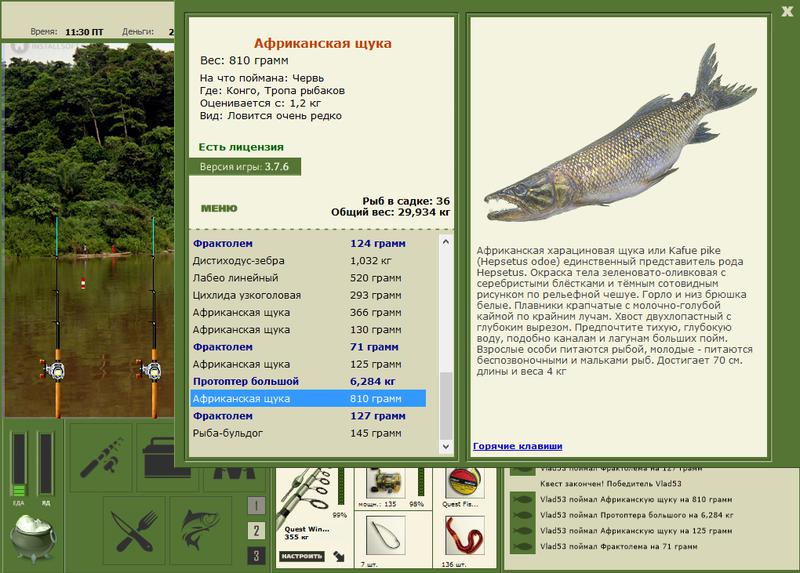
Task: Open the fork and knife food icon
Action: point(134,531)
